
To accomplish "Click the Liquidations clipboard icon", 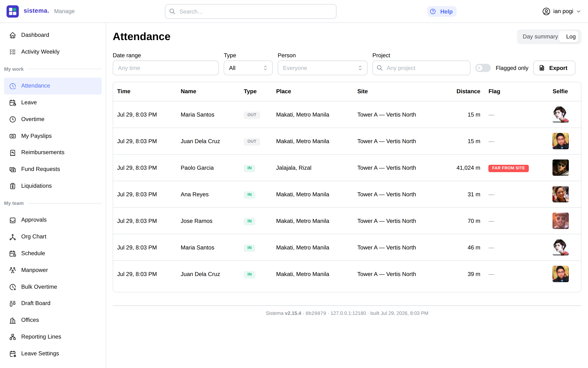I will [x=13, y=186].
